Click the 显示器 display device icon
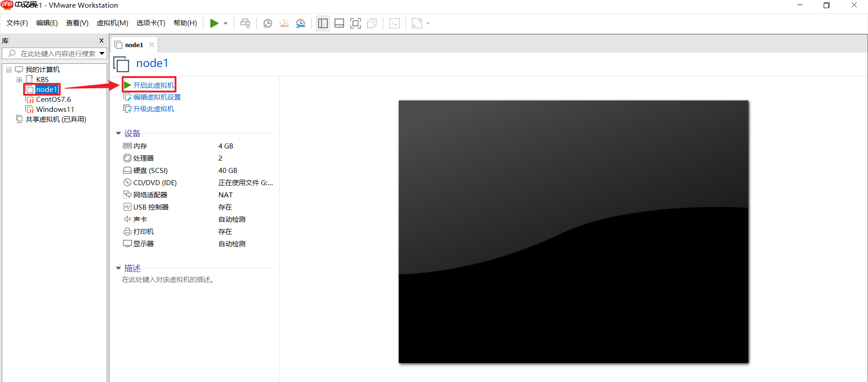 click(x=127, y=244)
